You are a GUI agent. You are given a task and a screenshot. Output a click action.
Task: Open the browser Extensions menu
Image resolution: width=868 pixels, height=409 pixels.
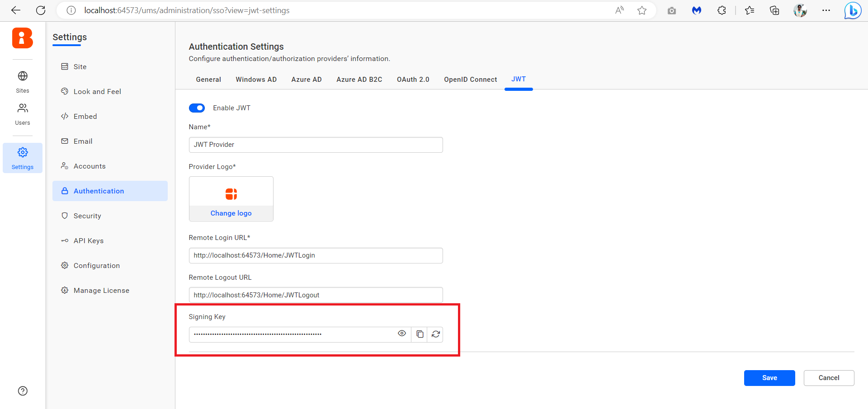click(x=722, y=10)
